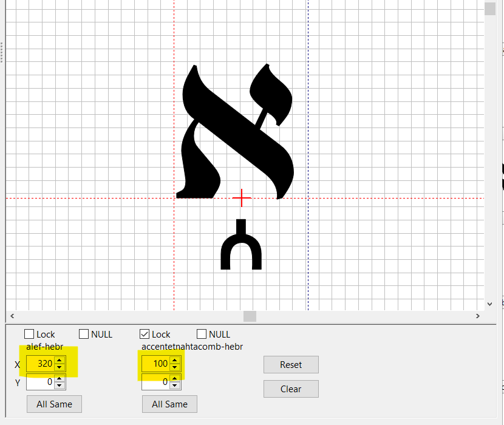Enable NULL for alef-hebr
504x425 pixels.
point(84,334)
